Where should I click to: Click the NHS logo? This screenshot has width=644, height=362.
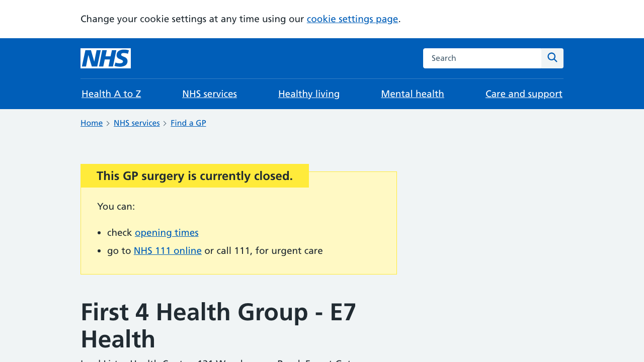[106, 58]
